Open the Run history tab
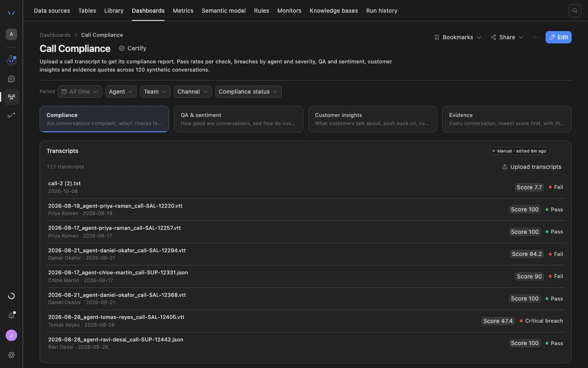The width and height of the screenshot is (588, 368). (382, 11)
